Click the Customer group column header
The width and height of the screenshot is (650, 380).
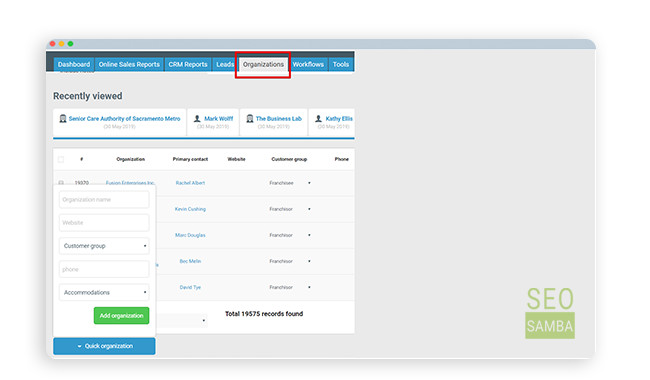(x=289, y=159)
